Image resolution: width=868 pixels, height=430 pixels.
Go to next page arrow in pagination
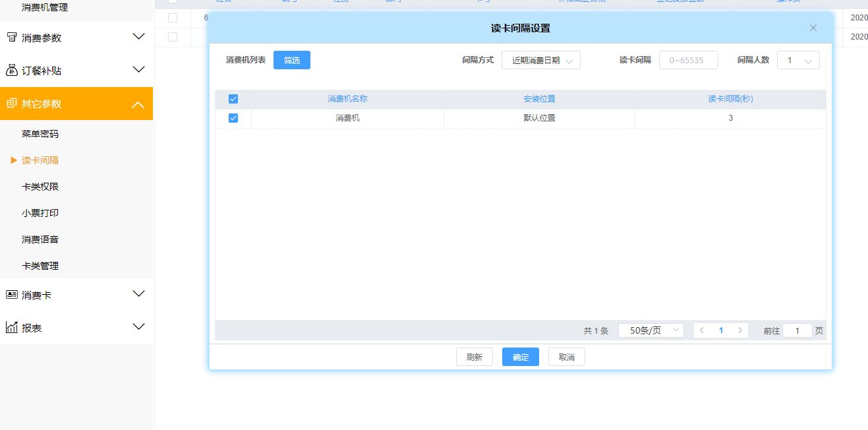740,330
